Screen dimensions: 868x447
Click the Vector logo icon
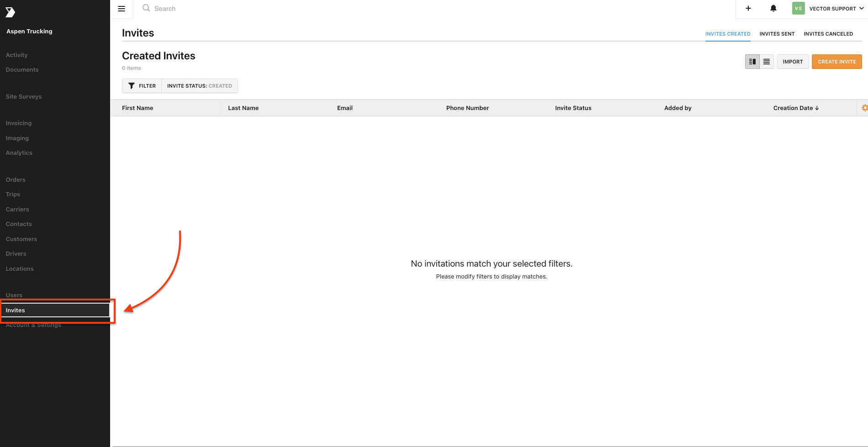click(x=10, y=12)
